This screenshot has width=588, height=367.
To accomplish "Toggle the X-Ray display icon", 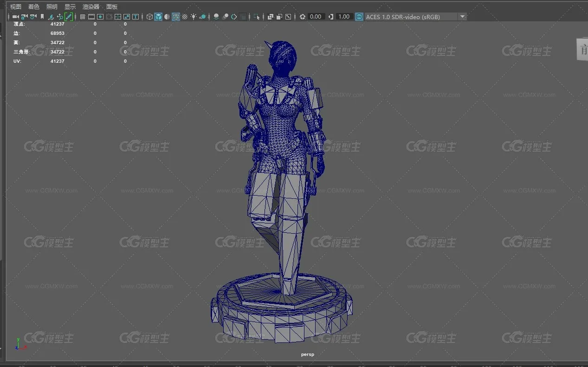I will pyautogui.click(x=271, y=17).
